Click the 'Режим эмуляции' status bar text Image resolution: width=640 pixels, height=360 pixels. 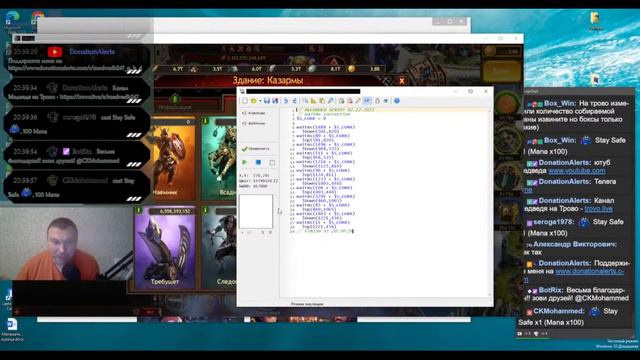[307, 304]
